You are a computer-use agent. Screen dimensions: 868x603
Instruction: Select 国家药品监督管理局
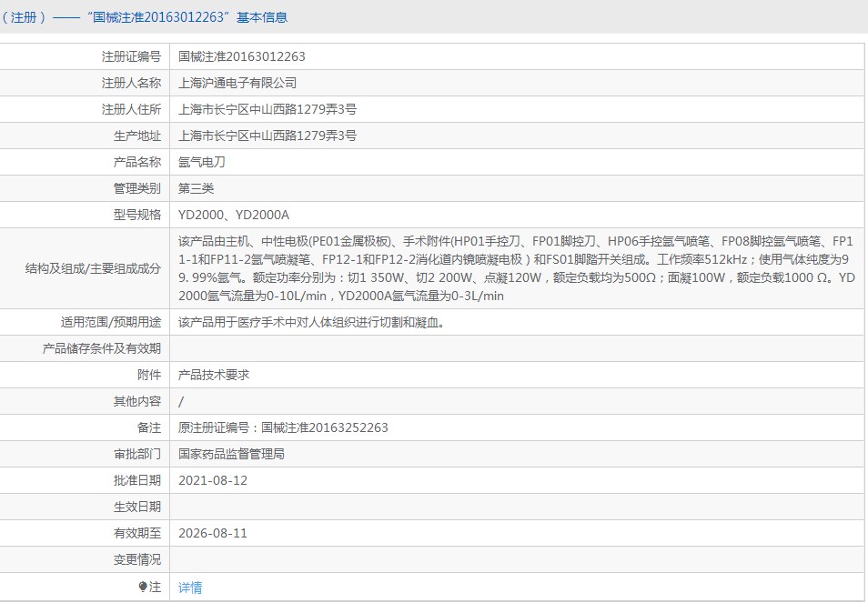coord(231,454)
